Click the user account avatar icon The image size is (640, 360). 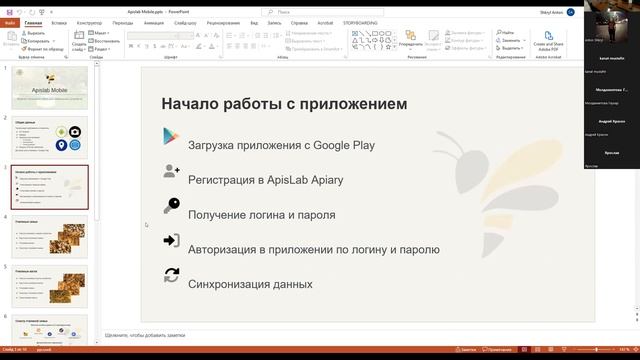coord(571,12)
